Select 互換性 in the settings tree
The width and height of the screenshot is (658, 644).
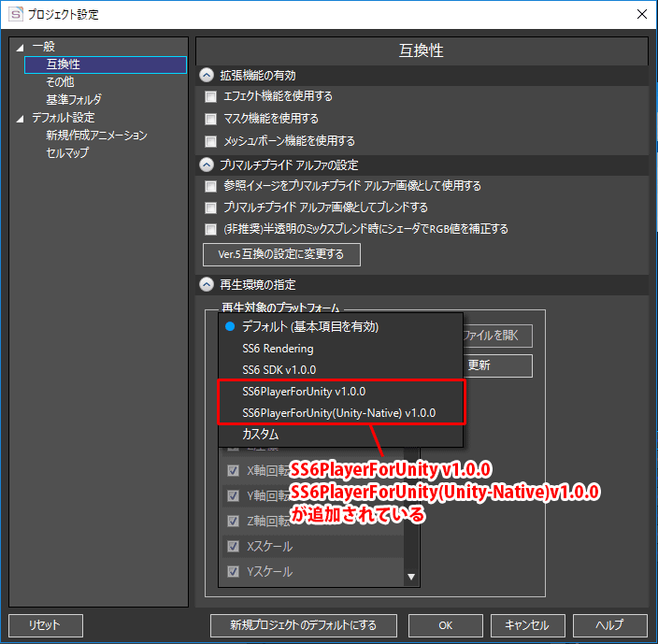coord(106,64)
